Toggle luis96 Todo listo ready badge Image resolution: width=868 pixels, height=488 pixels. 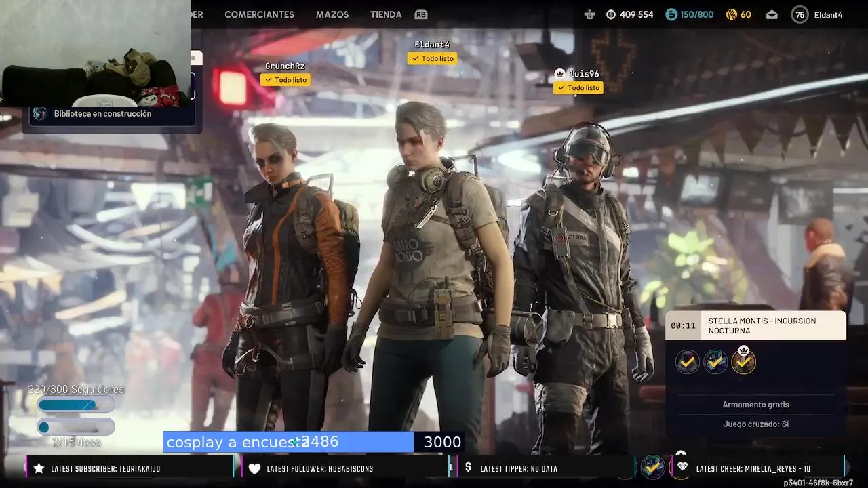pos(578,88)
